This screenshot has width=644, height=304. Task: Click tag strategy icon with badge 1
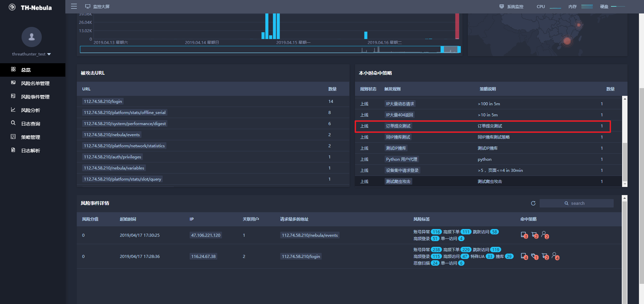535,256
